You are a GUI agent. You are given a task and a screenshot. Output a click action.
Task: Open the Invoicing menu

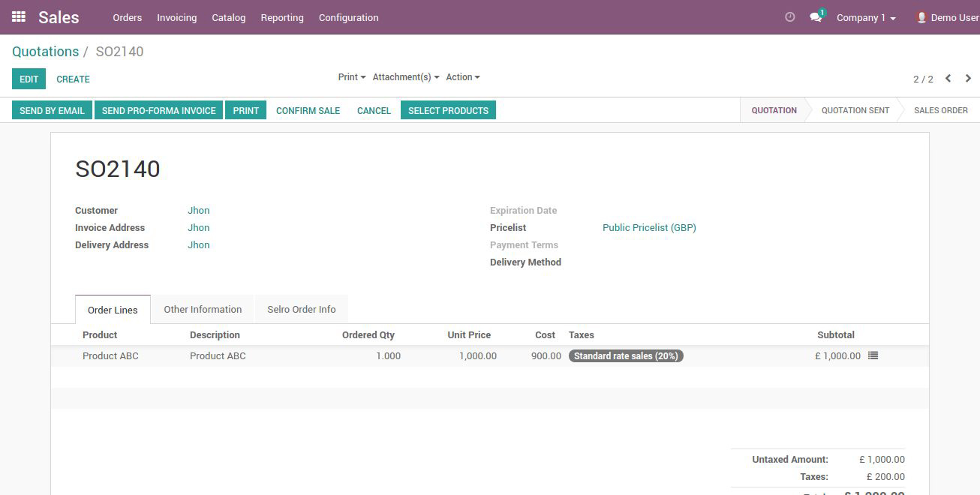(x=177, y=17)
